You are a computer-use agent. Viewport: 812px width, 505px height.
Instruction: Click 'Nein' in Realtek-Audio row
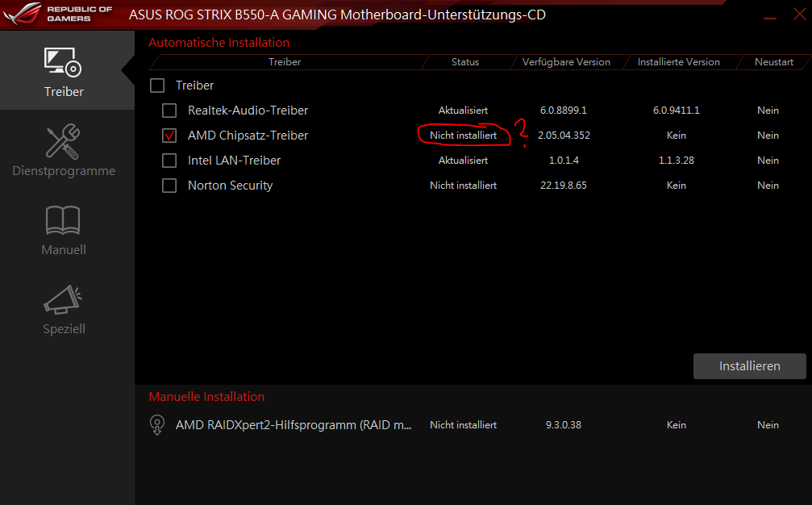[x=768, y=111]
